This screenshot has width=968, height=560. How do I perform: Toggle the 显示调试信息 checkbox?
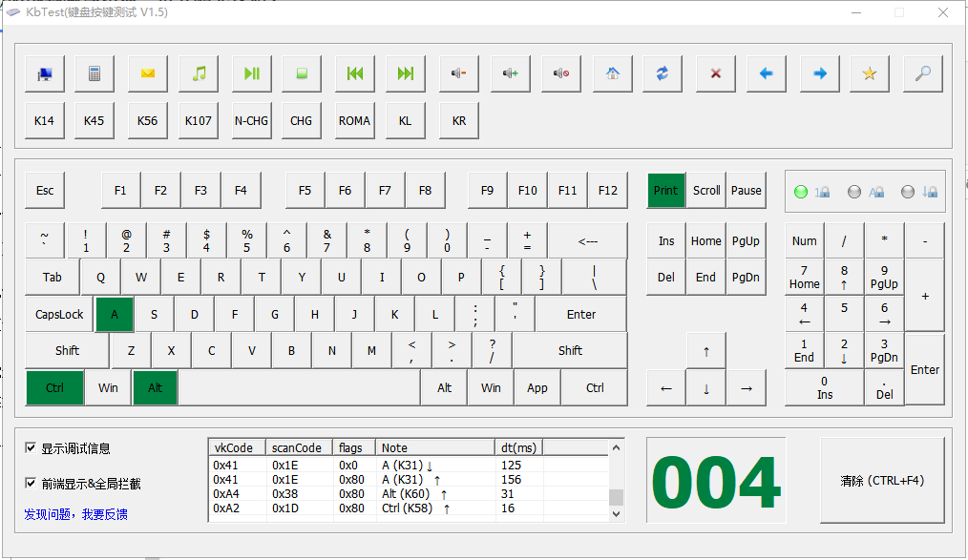(x=31, y=447)
